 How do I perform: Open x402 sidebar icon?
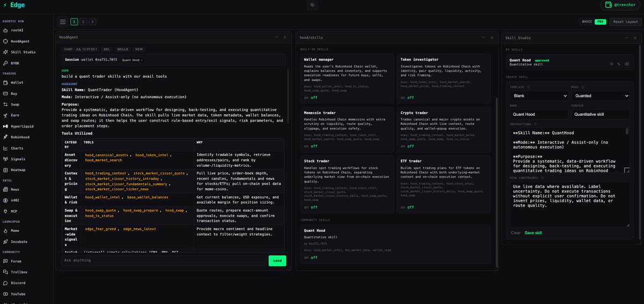click(x=5, y=200)
